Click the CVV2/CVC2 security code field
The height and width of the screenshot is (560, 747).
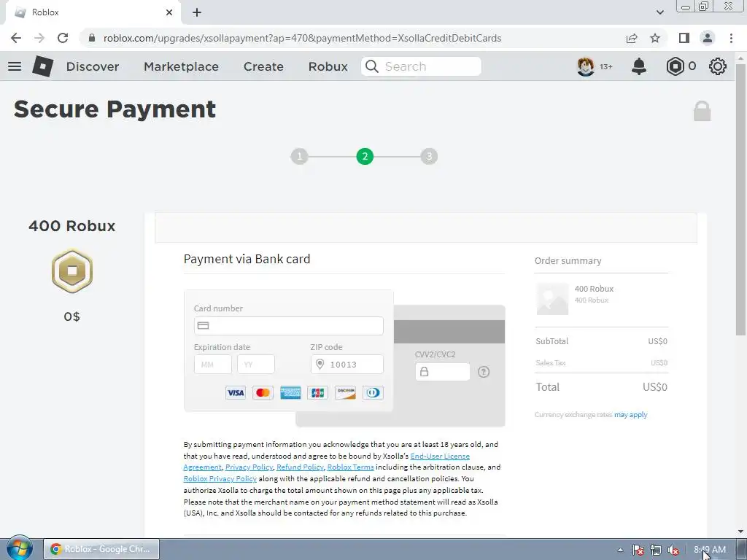coord(443,372)
